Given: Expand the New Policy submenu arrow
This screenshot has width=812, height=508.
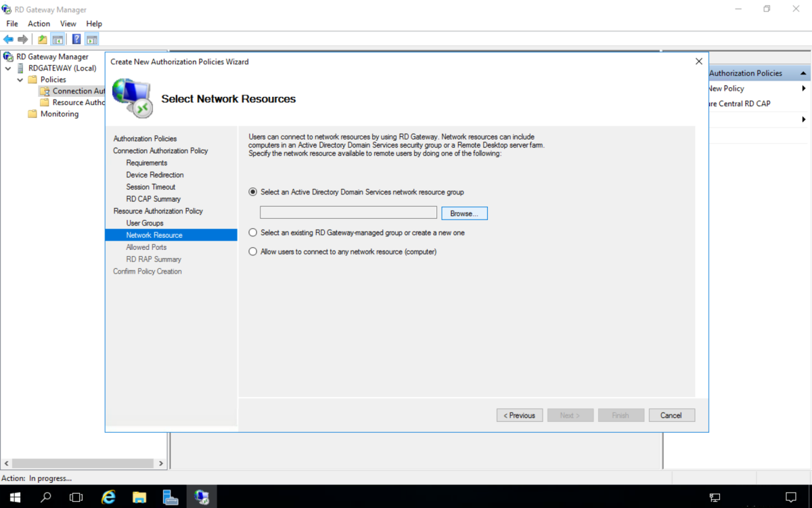Looking at the screenshot, I should point(804,88).
